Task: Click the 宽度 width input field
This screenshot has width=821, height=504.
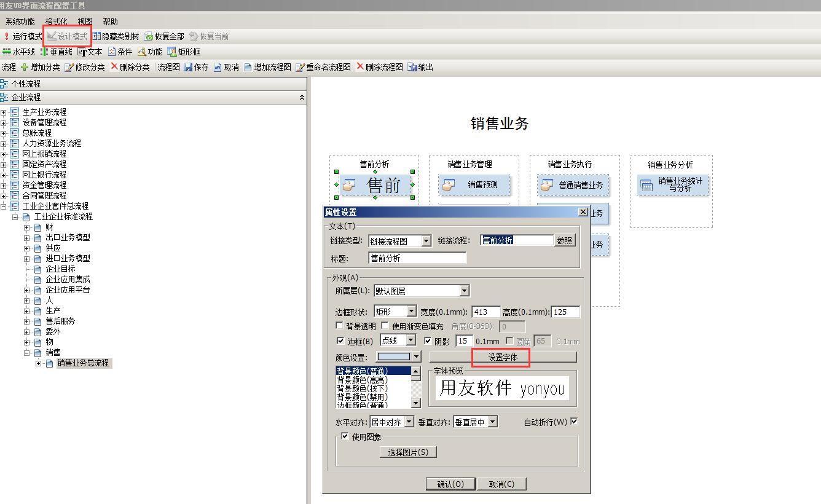Action: (x=485, y=312)
